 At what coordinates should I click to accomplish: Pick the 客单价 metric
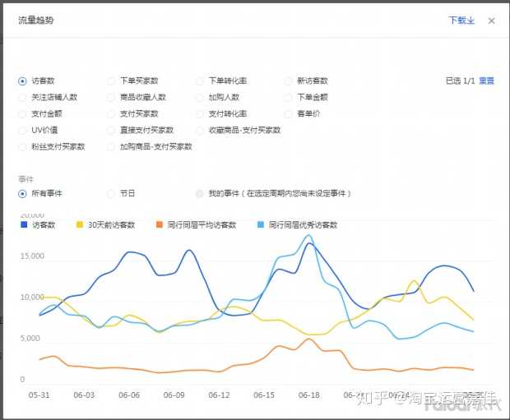[x=288, y=113]
